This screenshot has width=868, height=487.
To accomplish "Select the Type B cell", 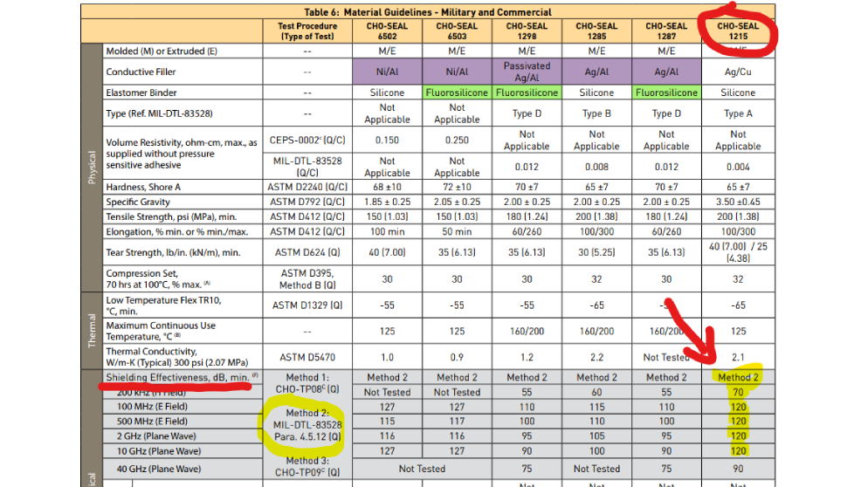I will point(596,113).
